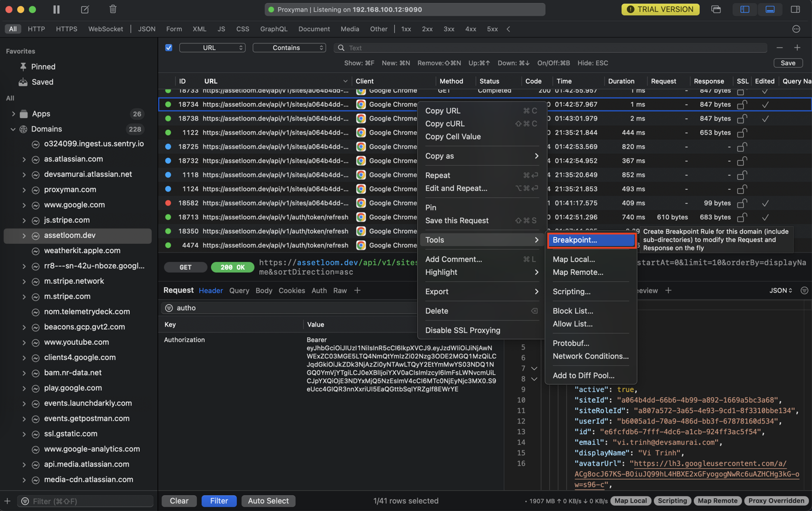Toggle the edited checkmark on row 18738
The height and width of the screenshot is (511, 812).
pos(764,119)
